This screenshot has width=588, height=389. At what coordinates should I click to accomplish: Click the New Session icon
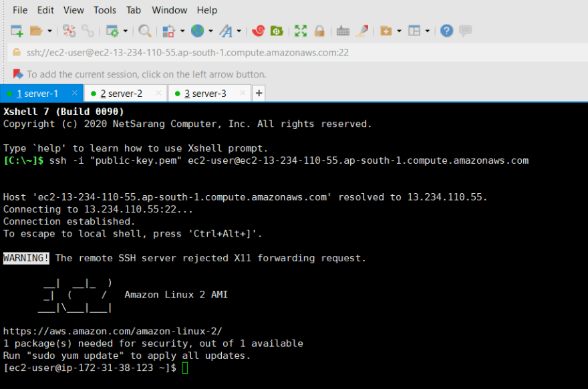click(17, 31)
